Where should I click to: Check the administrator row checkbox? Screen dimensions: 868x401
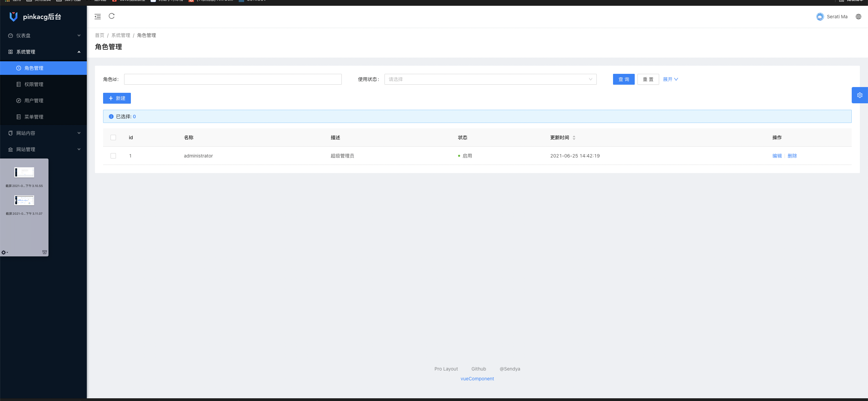[113, 156]
